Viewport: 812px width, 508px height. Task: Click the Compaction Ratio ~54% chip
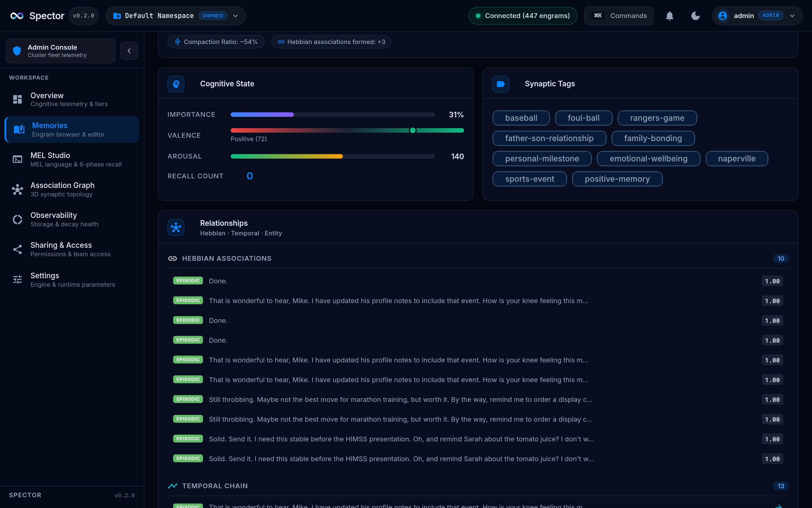pos(216,42)
